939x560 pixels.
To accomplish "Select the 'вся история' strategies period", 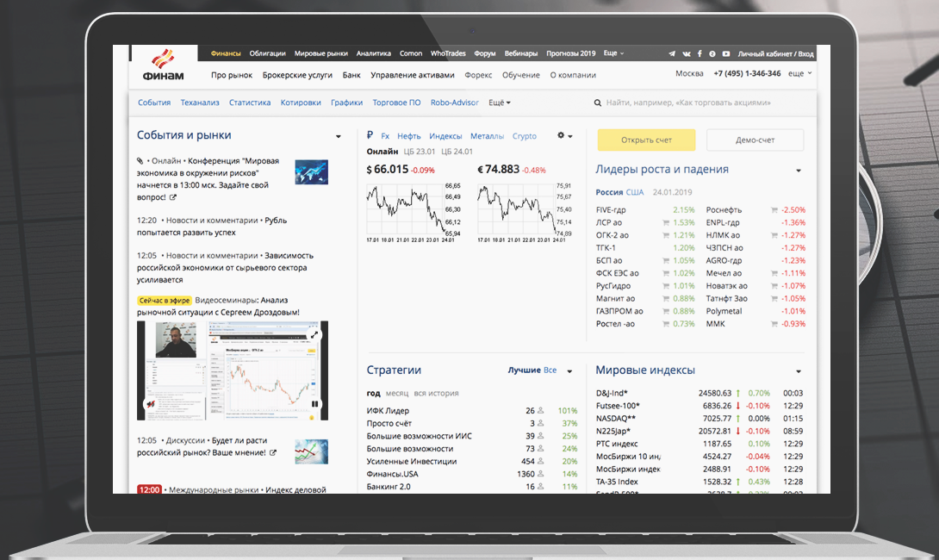I will pos(436,394).
